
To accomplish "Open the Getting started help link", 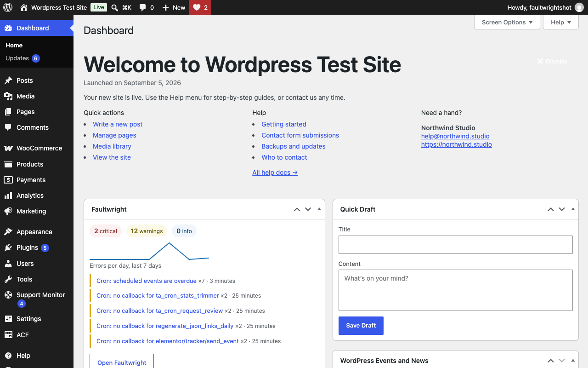I will [284, 124].
